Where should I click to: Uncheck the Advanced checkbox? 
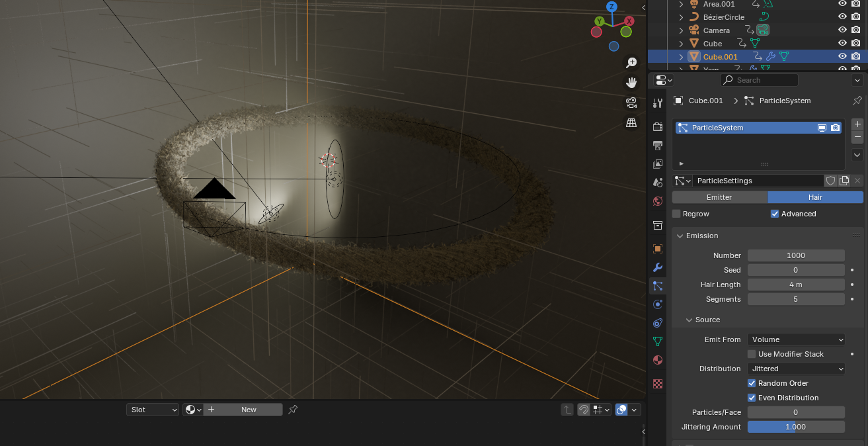pyautogui.click(x=775, y=214)
